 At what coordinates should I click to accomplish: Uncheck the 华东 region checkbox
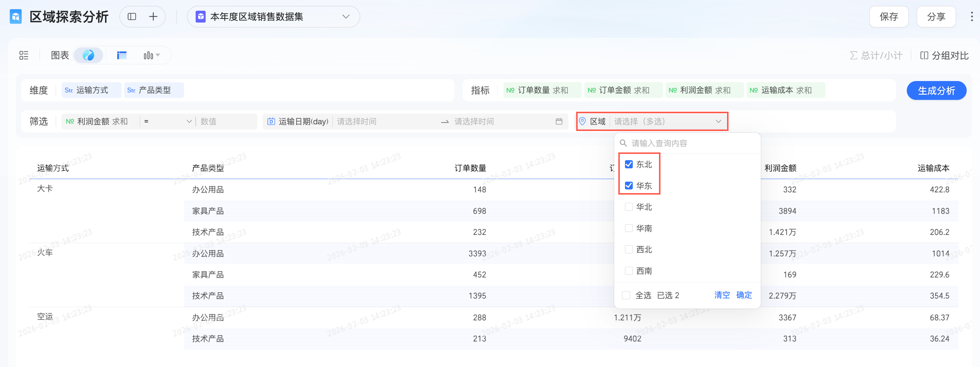pyautogui.click(x=629, y=186)
